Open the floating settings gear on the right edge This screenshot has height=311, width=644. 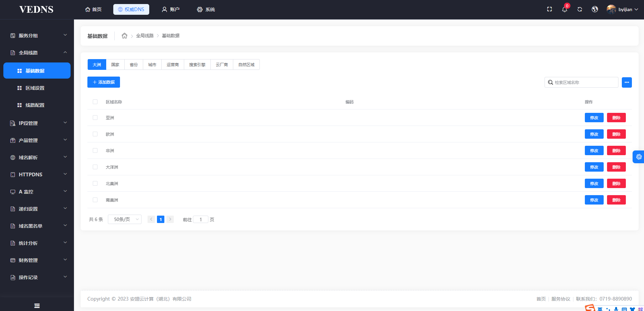pyautogui.click(x=639, y=157)
